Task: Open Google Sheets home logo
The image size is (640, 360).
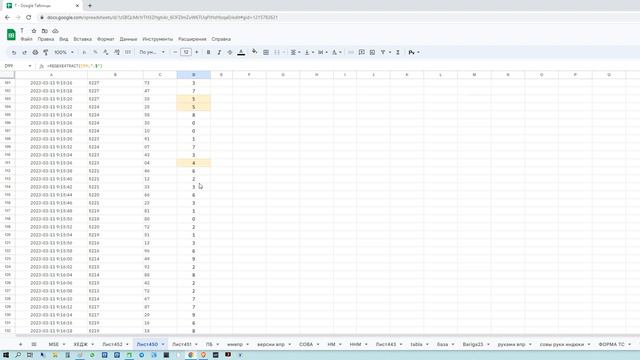Action: tap(11, 35)
